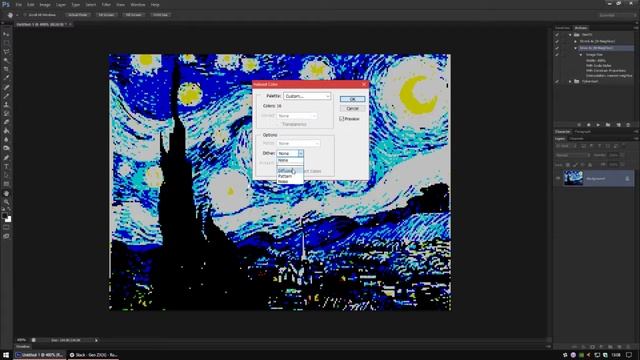
Task: Delete action using trash icon
Action: point(628,124)
